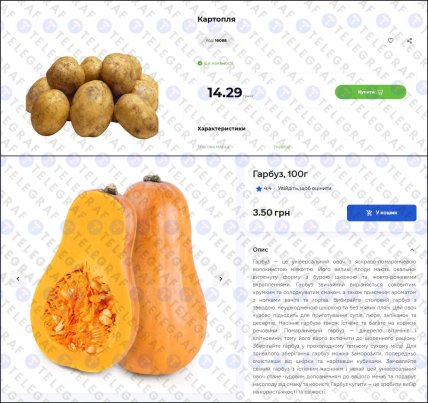The width and height of the screenshot is (428, 403).
Task: Add pumpkin with the У кошик button
Action: pyautogui.click(x=382, y=213)
